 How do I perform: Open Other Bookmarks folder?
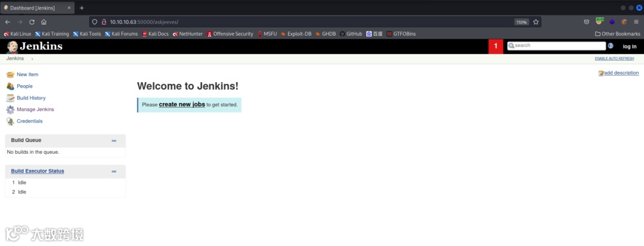point(618,34)
